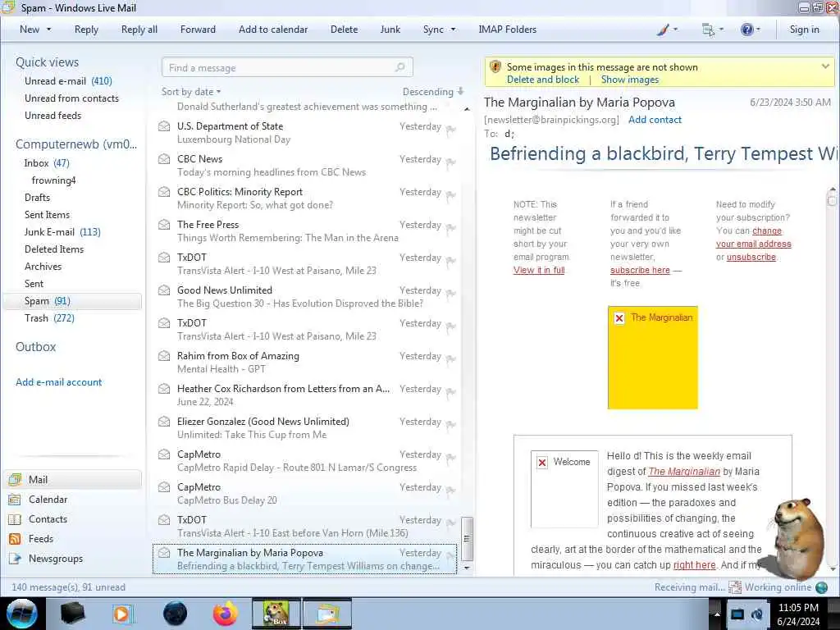The width and height of the screenshot is (840, 630).
Task: Click Delete and block link
Action: point(543,80)
